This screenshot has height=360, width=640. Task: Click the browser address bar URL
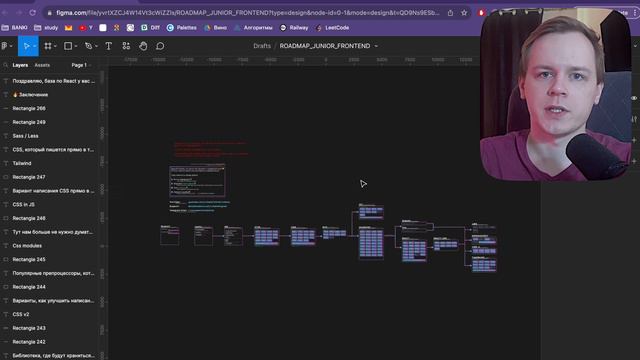(247, 13)
